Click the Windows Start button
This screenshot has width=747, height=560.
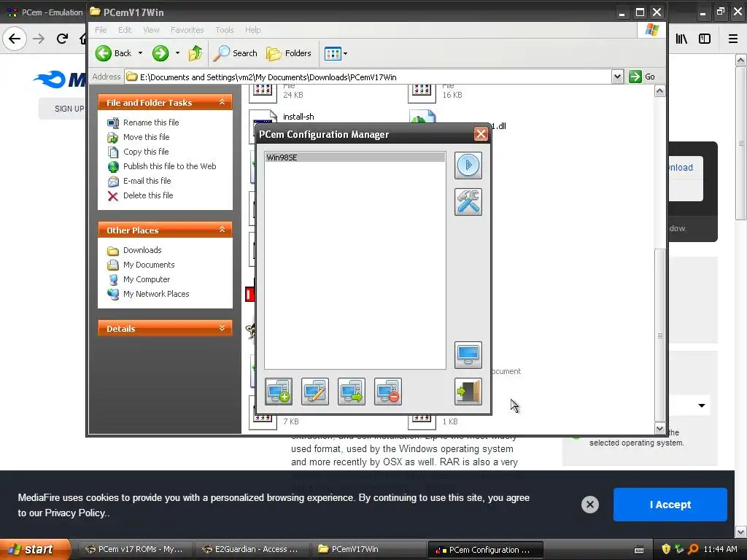(x=34, y=549)
